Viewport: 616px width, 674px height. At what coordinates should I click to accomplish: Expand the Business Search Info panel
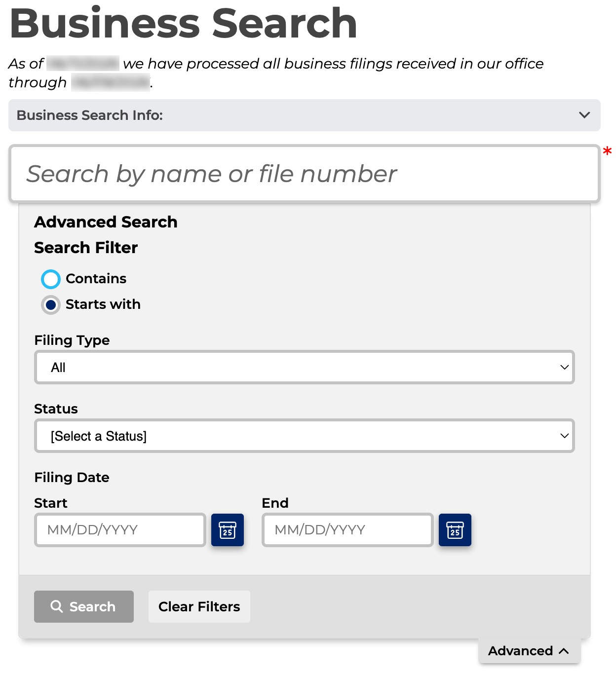pyautogui.click(x=305, y=115)
